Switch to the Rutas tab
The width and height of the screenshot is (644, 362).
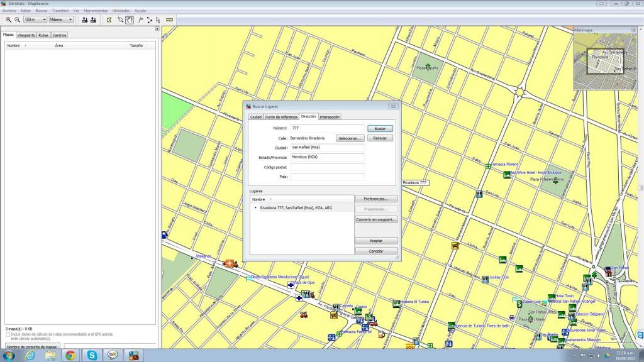43,35
